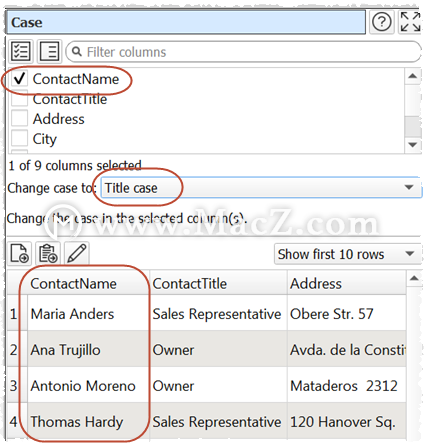This screenshot has height=446, width=425.
Task: Click the magnifier icon in filter box
Action: tap(77, 52)
